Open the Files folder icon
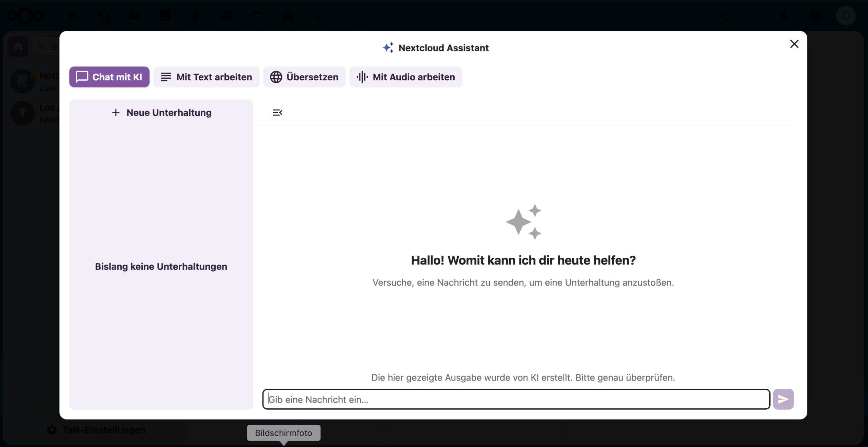The height and width of the screenshot is (447, 868). point(135,16)
